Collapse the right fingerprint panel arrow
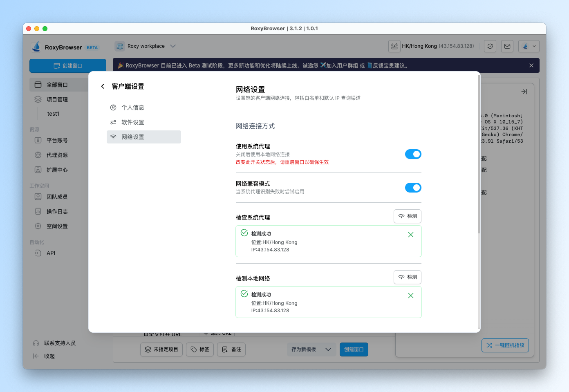 [x=524, y=92]
